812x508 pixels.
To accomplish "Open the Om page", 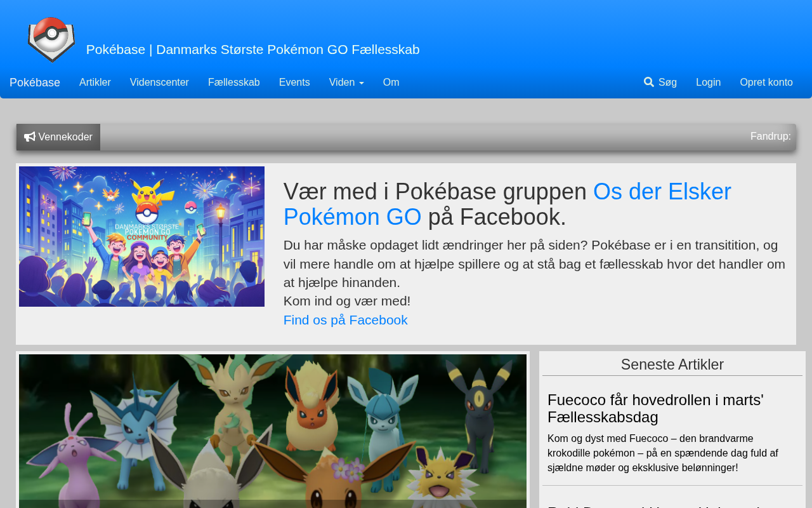I will pyautogui.click(x=391, y=83).
